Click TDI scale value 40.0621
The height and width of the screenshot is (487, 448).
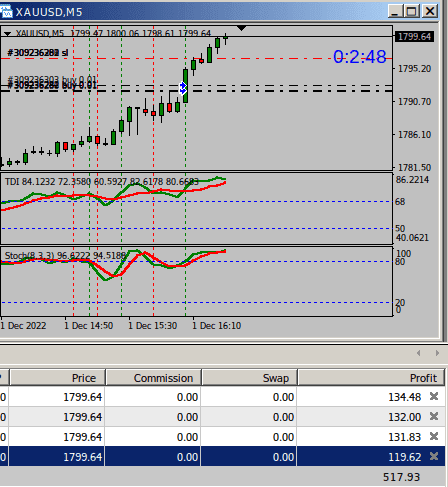pyautogui.click(x=412, y=238)
